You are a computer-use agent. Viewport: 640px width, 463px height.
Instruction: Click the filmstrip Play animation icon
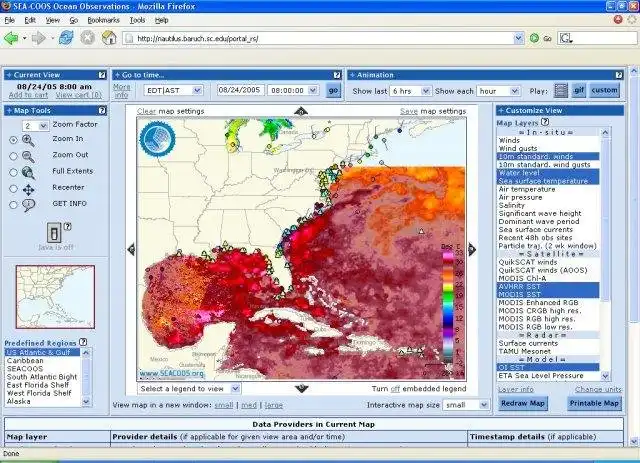click(x=561, y=91)
